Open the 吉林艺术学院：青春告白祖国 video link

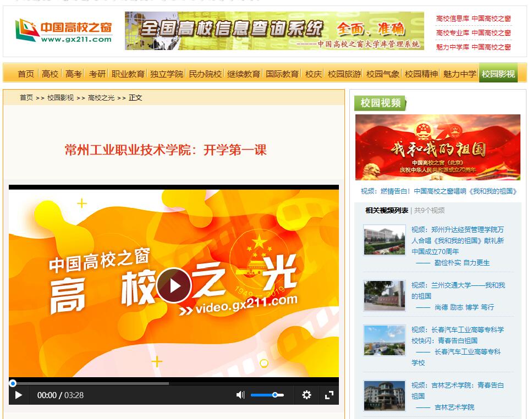(x=458, y=390)
